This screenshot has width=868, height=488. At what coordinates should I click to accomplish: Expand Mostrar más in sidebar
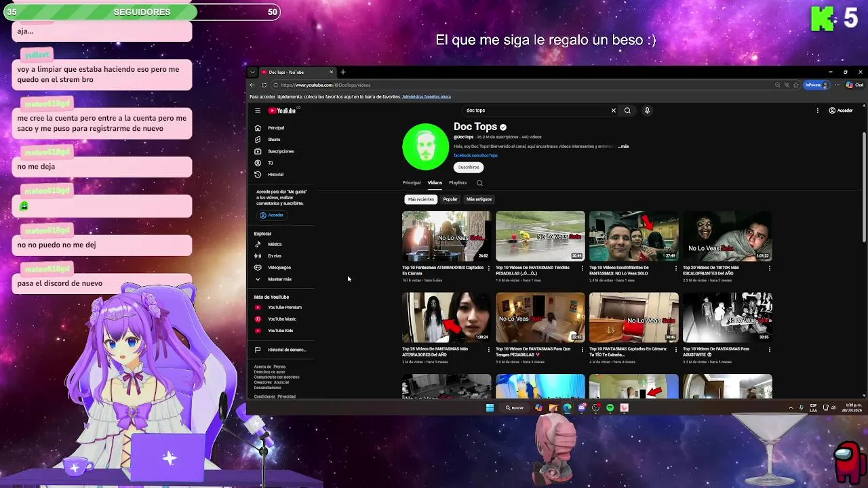coord(279,279)
